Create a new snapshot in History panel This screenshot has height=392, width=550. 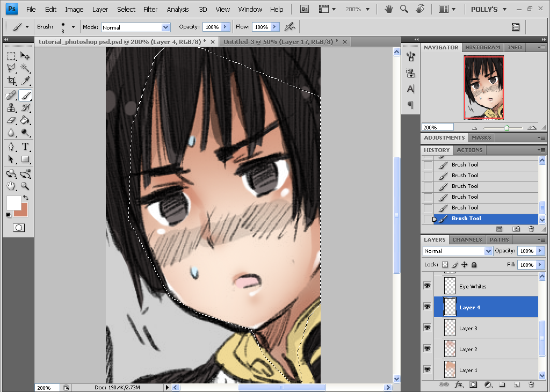coord(516,229)
